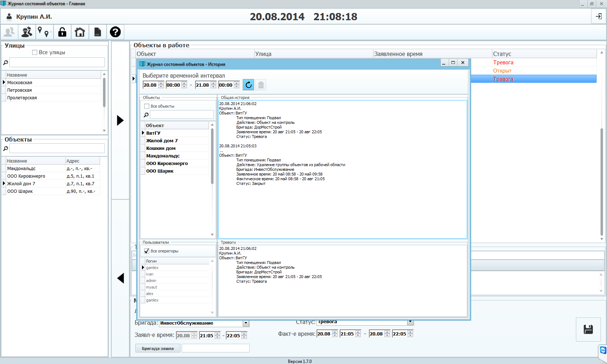Click the house toolbar icon
This screenshot has width=607, height=364.
pos(80,32)
